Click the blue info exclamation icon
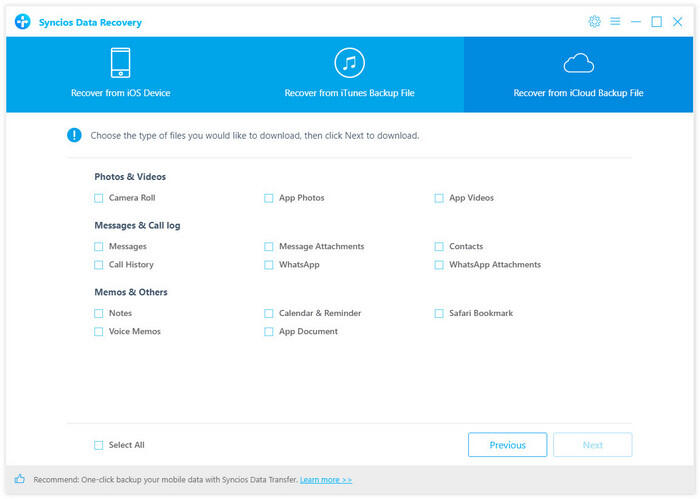This screenshot has width=700, height=499. click(74, 135)
